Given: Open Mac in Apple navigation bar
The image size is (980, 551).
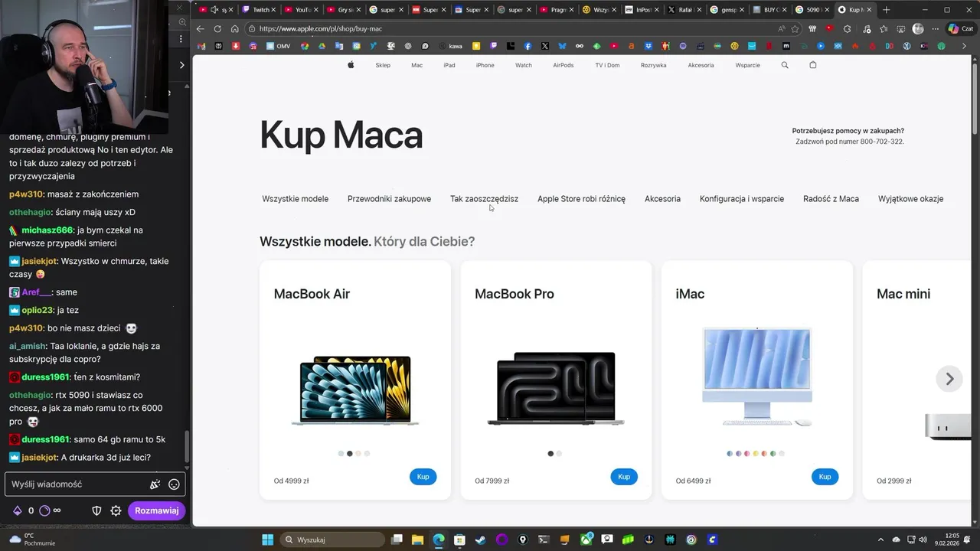Looking at the screenshot, I should coord(416,65).
